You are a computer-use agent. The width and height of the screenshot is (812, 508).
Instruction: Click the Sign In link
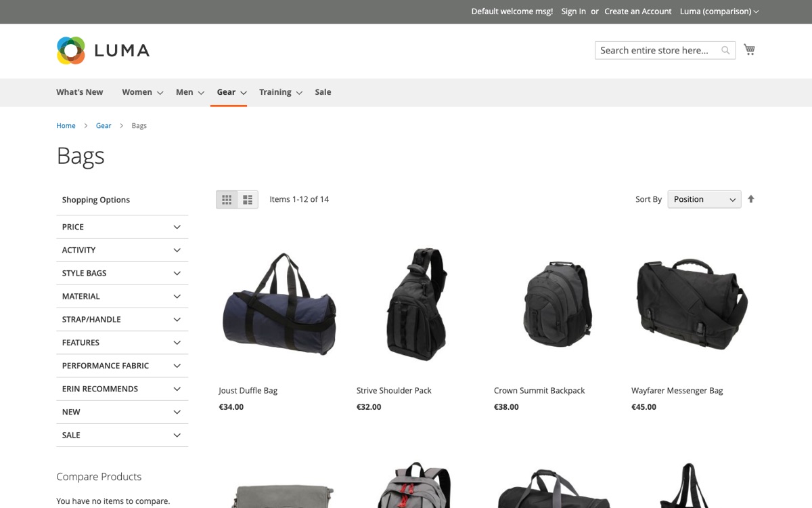(573, 12)
